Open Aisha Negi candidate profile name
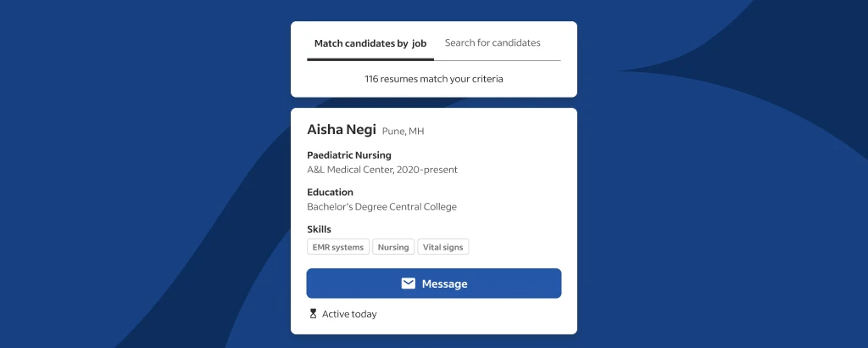Screen dimensions: 868x348 point(342,130)
